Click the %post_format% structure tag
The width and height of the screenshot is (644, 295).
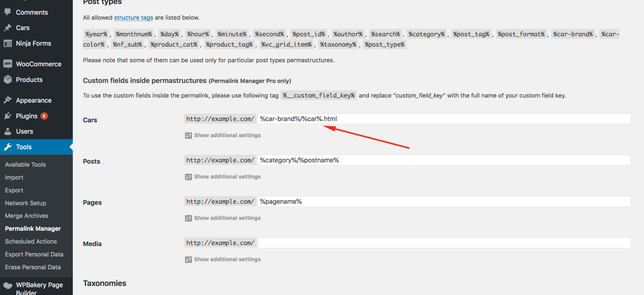[521, 34]
